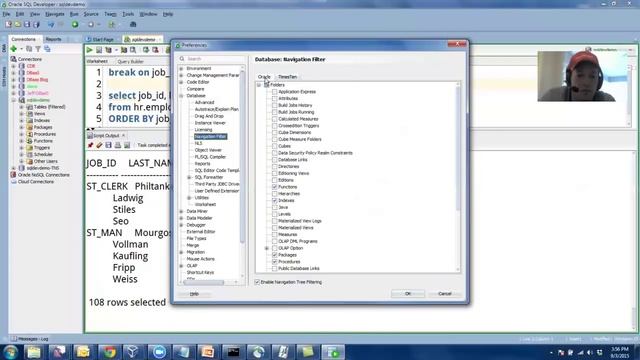Click the Windows Start button
640x360 pixels.
(10, 352)
